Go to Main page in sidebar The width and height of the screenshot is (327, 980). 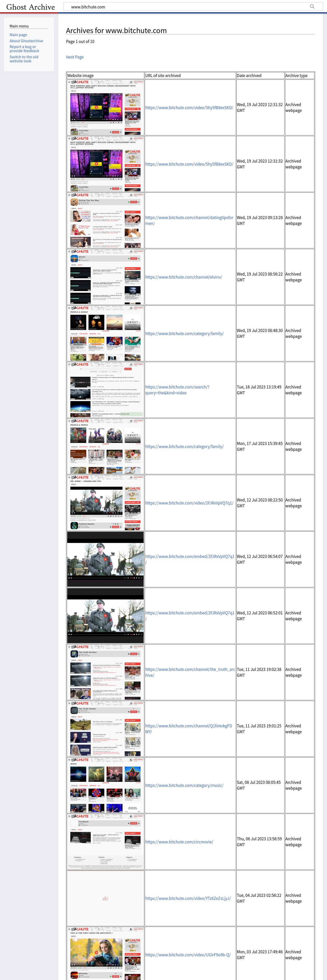(18, 35)
